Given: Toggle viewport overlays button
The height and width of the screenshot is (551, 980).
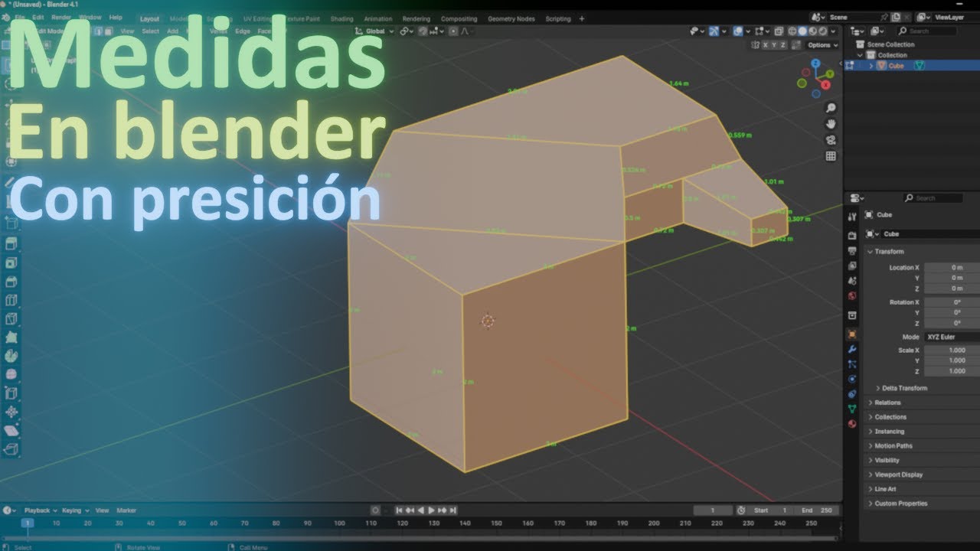Looking at the screenshot, I should 738,31.
